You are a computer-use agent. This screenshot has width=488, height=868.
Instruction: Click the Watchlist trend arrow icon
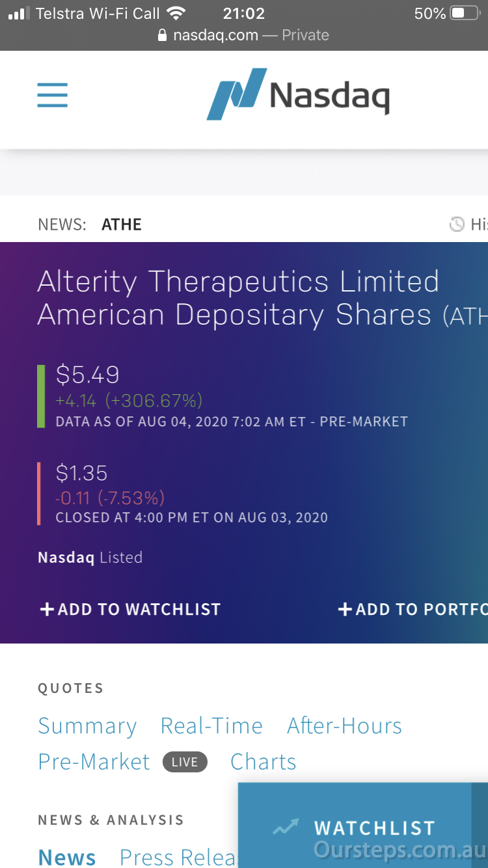coord(286,828)
